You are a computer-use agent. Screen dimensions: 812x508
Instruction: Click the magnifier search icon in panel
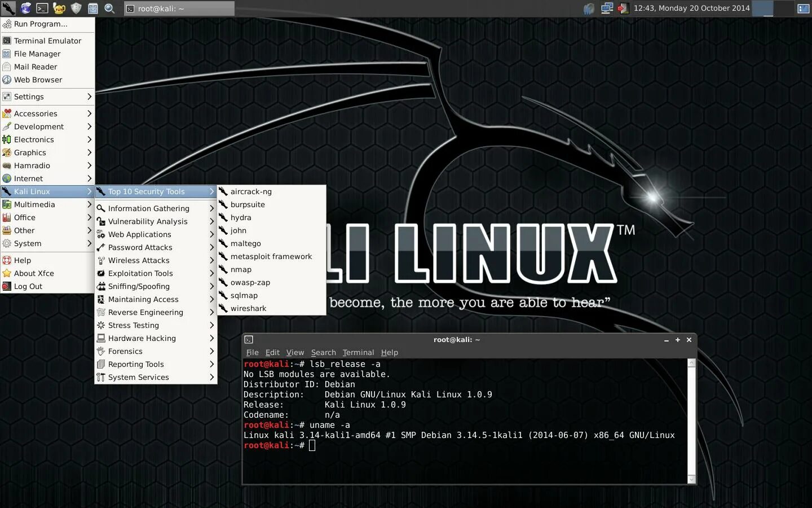tap(110, 8)
